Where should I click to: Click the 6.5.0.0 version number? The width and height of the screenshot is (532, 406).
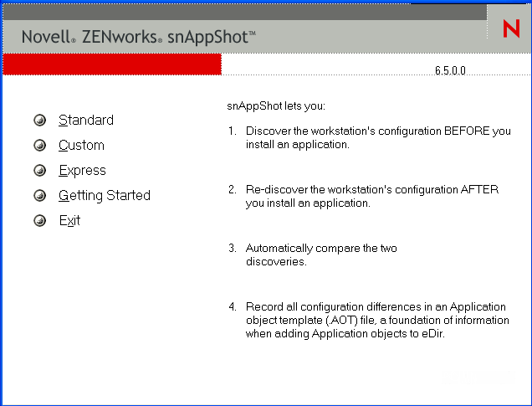[452, 71]
